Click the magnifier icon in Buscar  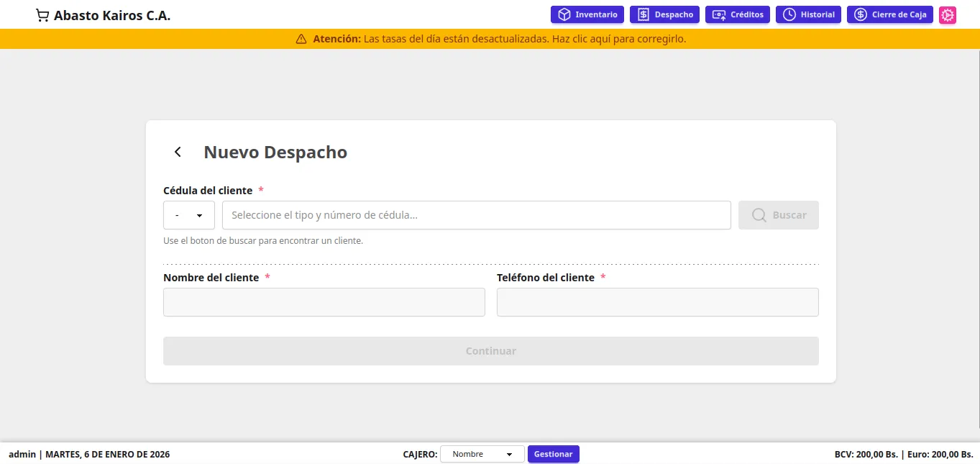[x=759, y=215]
